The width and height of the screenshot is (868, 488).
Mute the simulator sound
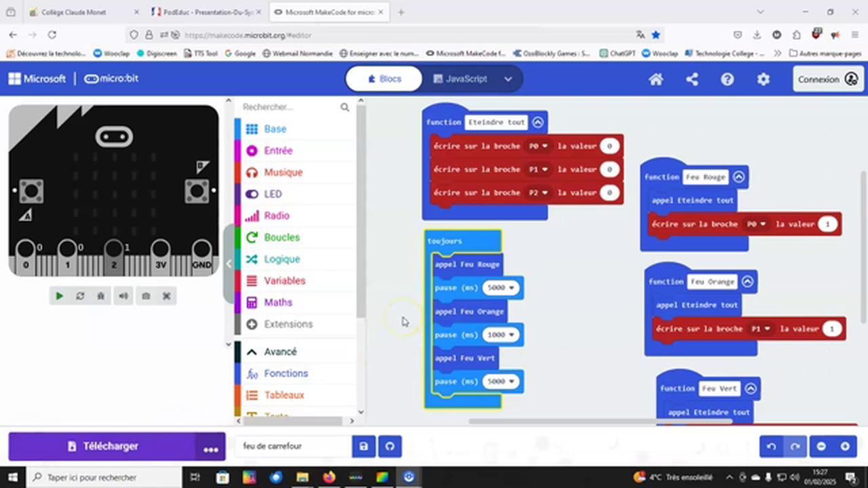pyautogui.click(x=123, y=296)
